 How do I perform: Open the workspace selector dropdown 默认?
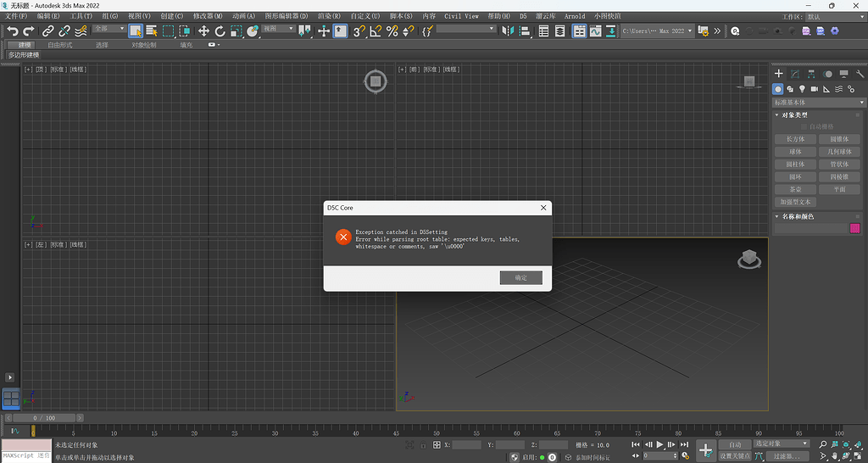pos(833,16)
